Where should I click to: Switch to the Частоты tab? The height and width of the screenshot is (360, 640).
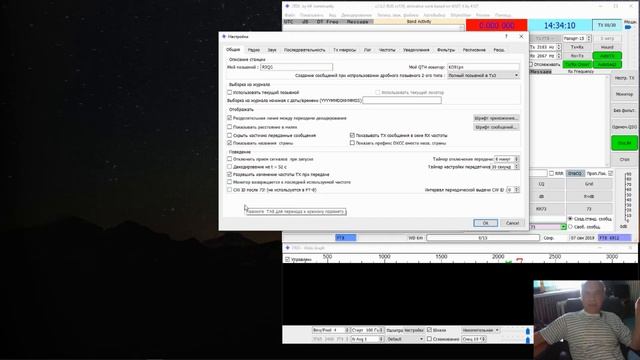point(387,50)
